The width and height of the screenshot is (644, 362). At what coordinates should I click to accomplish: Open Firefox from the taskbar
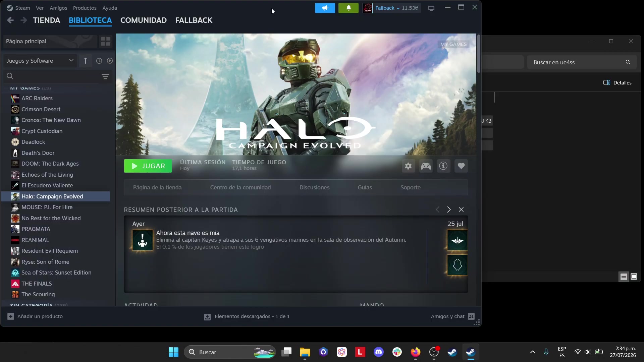(x=416, y=352)
